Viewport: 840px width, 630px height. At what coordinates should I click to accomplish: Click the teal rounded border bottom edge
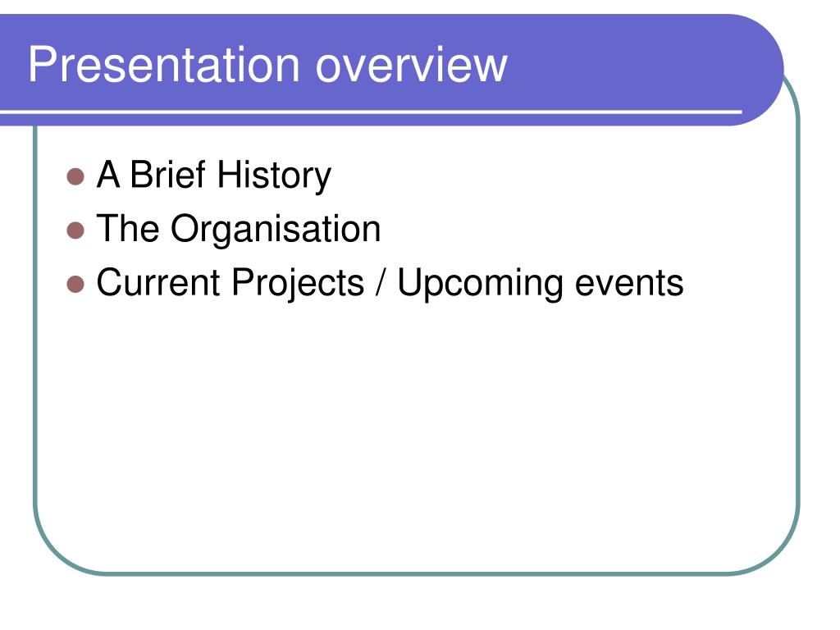click(418, 573)
